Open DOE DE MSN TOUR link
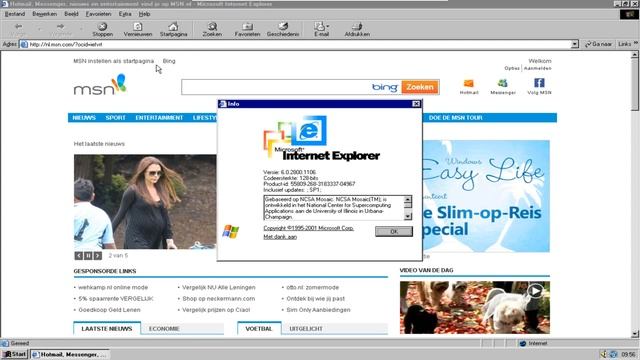Viewport: 640px width, 360px height. pyautogui.click(x=456, y=118)
